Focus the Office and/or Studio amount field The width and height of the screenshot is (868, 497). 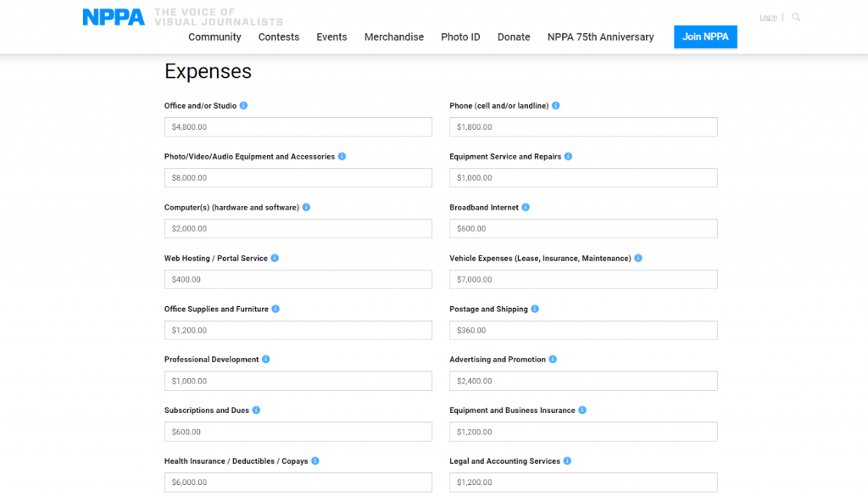(298, 127)
